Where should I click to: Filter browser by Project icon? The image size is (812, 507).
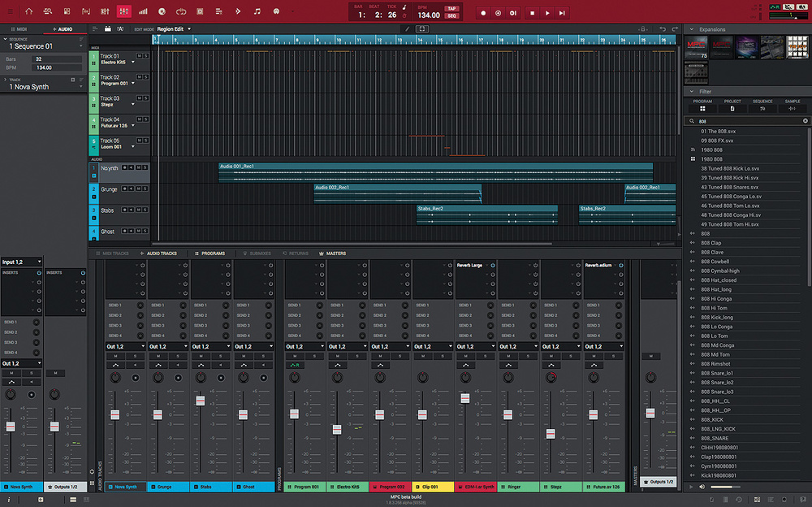[732, 109]
